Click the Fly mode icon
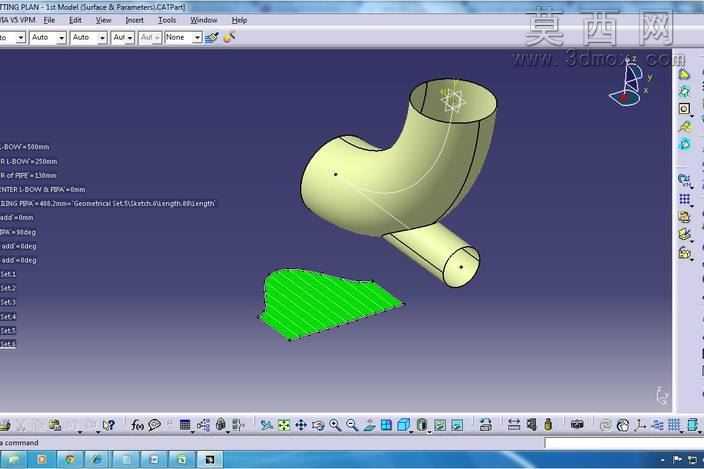 point(266,425)
